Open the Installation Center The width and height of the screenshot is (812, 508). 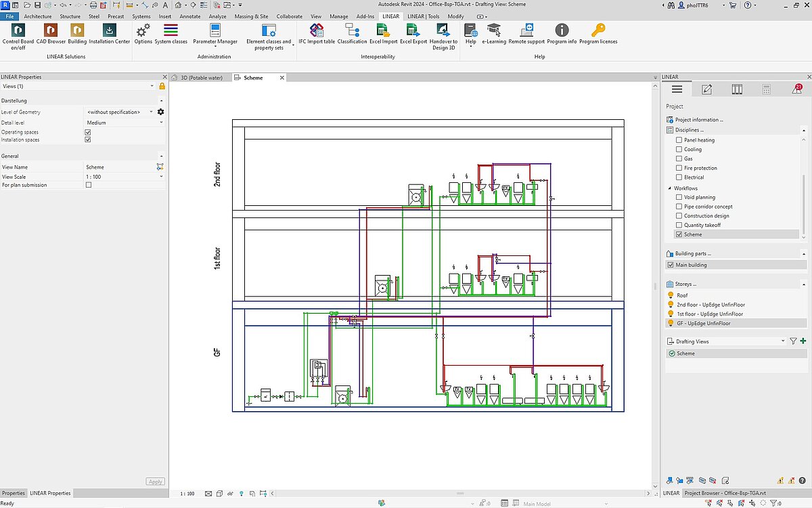tap(110, 30)
